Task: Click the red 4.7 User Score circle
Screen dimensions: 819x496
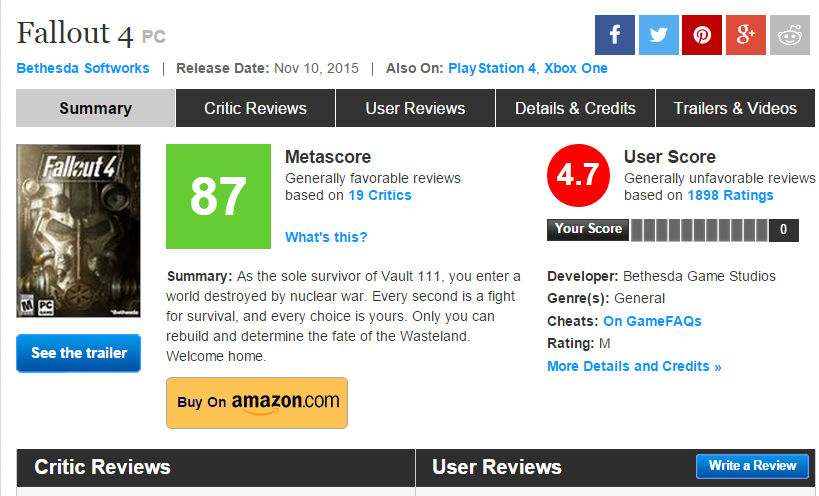Action: pyautogui.click(x=578, y=175)
